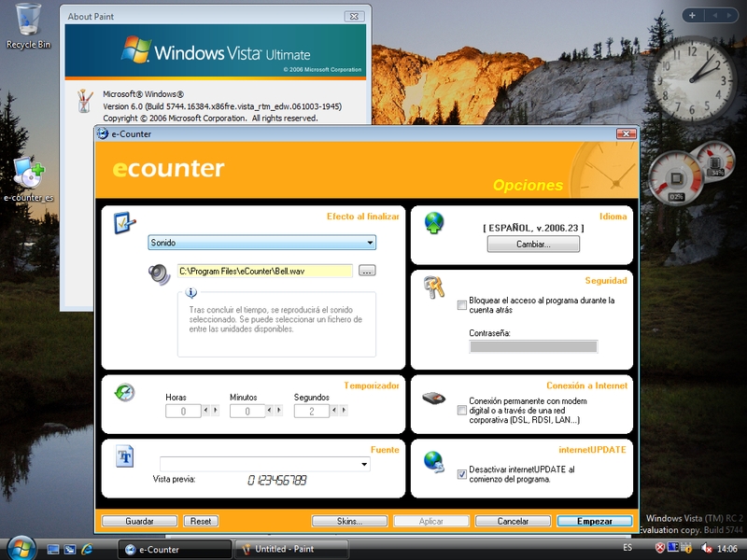Viewport: 747px width, 560px height.
Task: Decrease Segundos with the left arrow
Action: [x=334, y=410]
